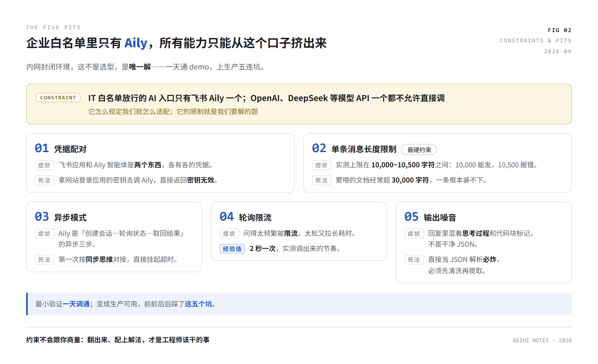Click the blue Aily word in title

pos(136,43)
